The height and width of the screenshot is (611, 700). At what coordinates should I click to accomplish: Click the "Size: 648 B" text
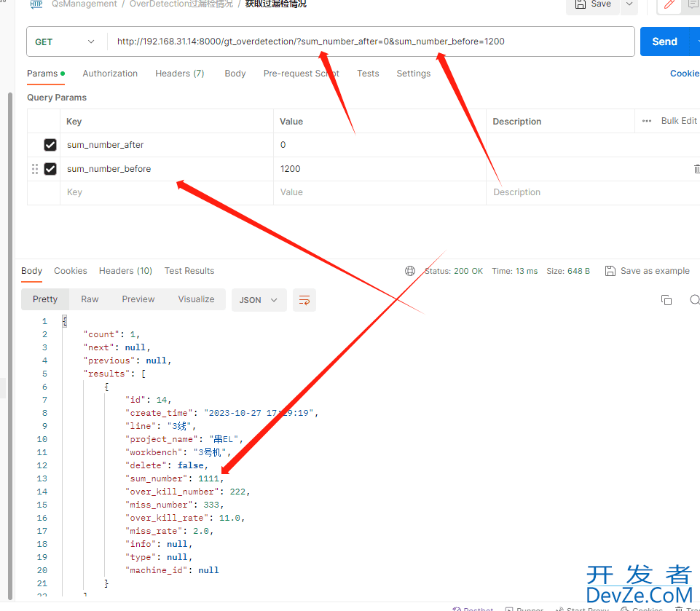568,271
